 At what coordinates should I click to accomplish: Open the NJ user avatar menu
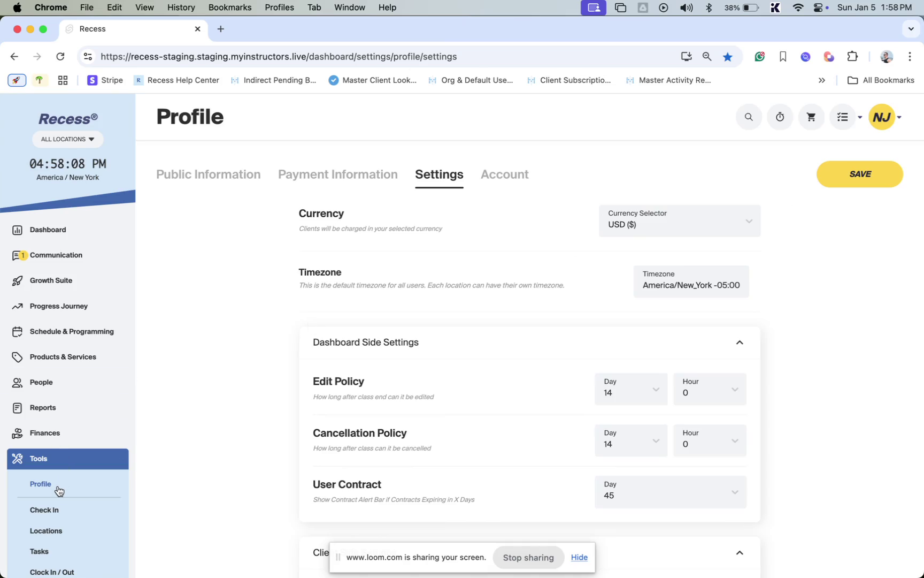tap(882, 117)
